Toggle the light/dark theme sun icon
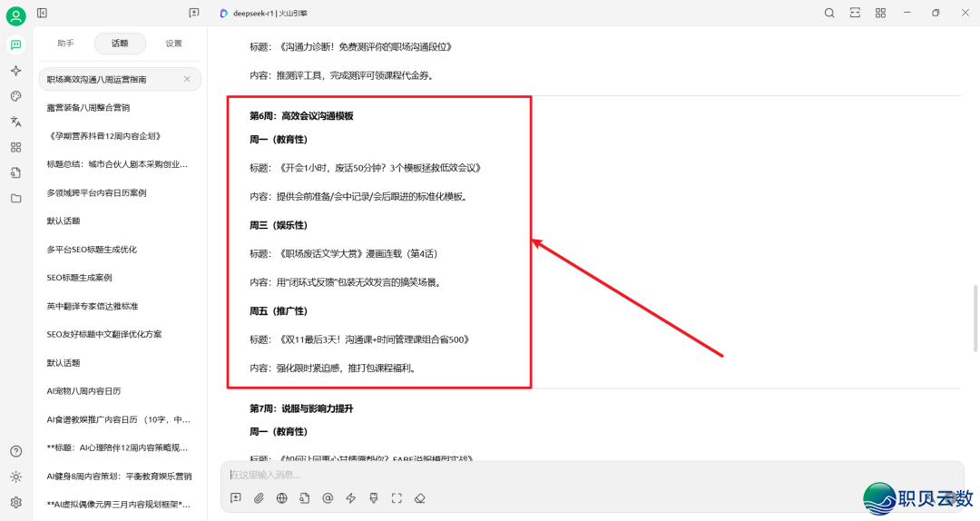The image size is (980, 521). point(16,477)
